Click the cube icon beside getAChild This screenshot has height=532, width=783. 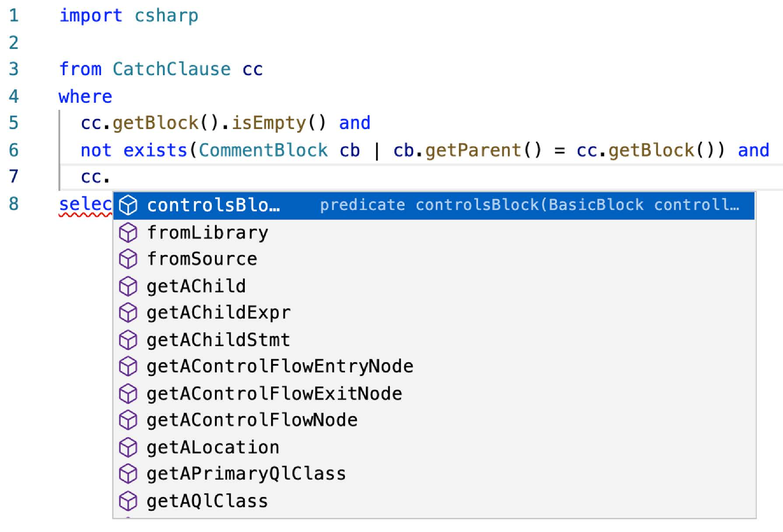pyautogui.click(x=128, y=286)
